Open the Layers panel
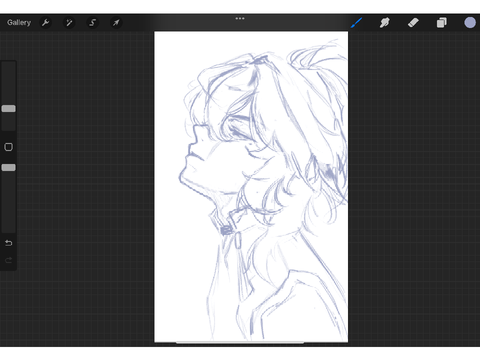 [x=442, y=23]
